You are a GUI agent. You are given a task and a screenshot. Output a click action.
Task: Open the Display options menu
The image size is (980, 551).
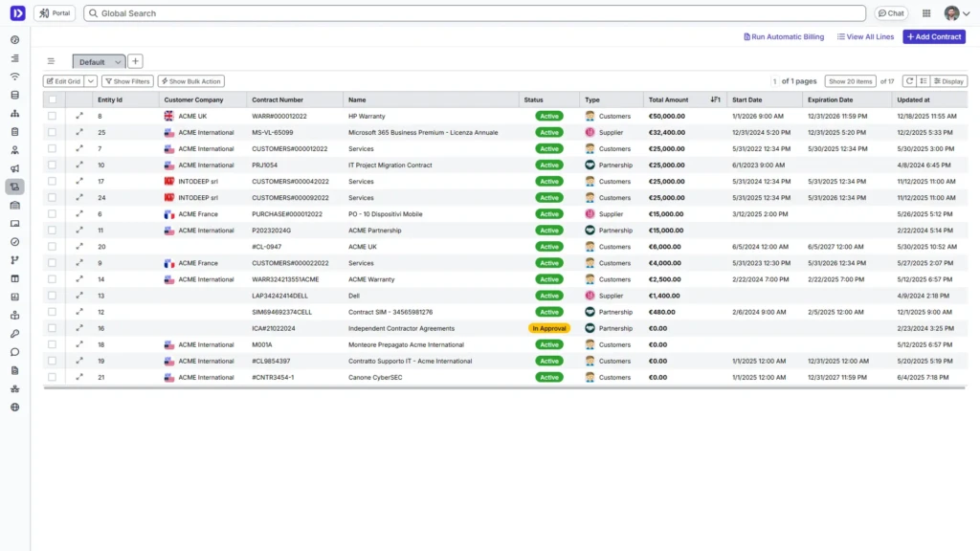click(x=948, y=81)
